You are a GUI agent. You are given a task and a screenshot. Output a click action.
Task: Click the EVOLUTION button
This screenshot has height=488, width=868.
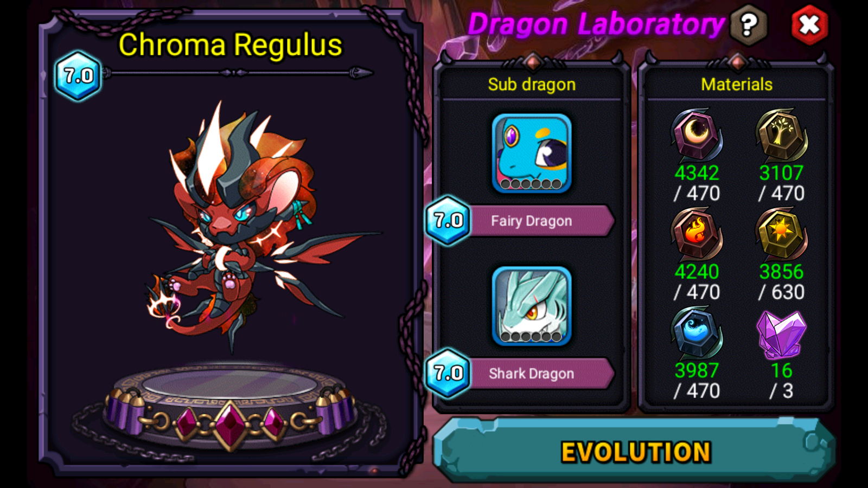click(x=635, y=450)
